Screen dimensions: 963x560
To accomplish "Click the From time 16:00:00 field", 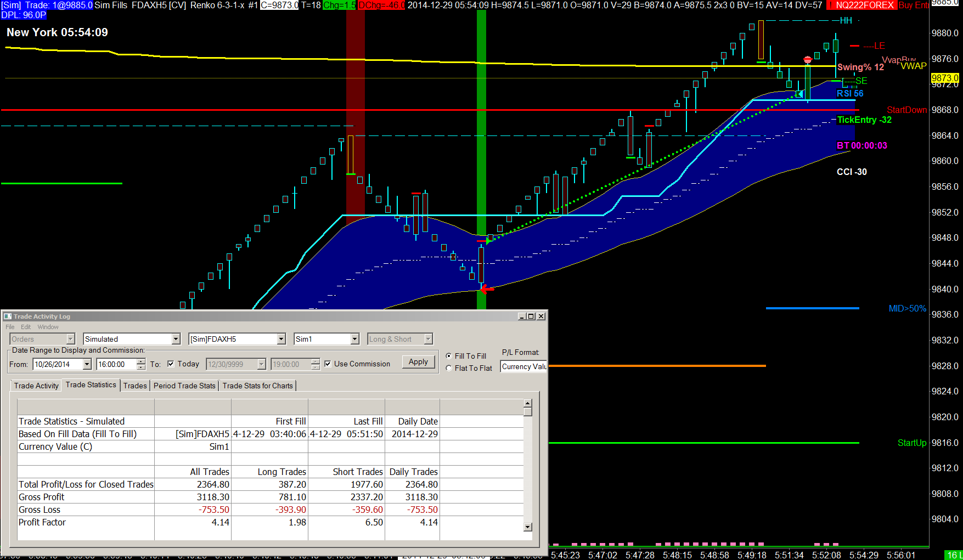I will tap(116, 364).
